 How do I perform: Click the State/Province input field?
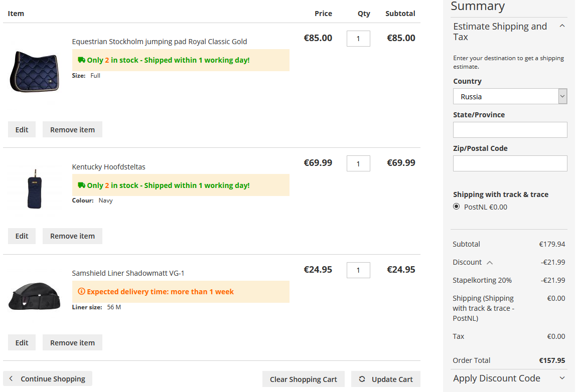pos(510,130)
